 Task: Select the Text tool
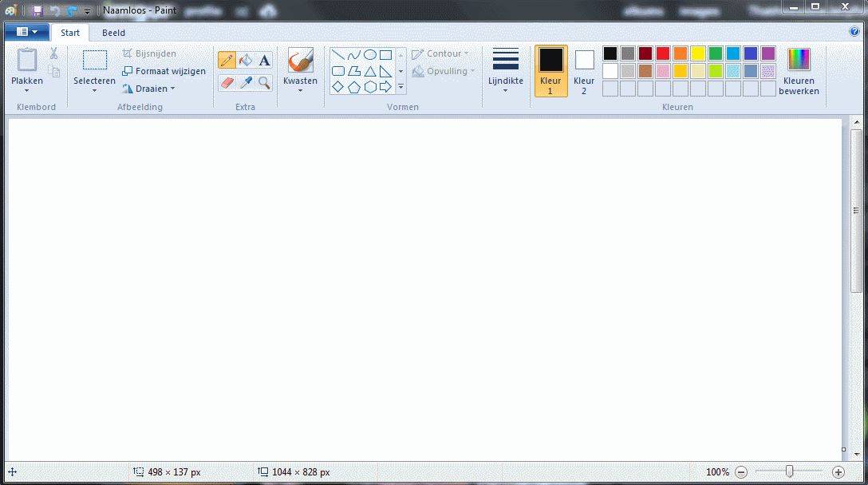(264, 61)
